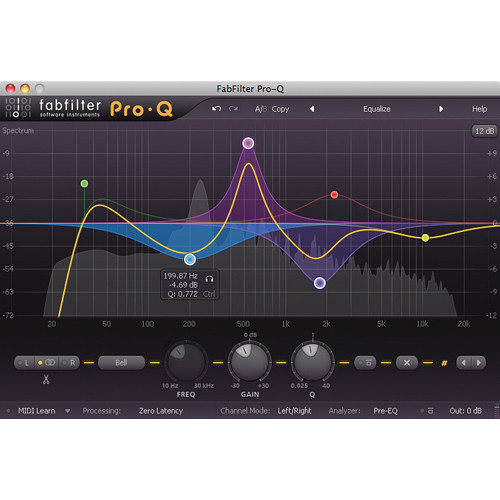Select the next band with right arrow
Viewport: 500px width, 500px height.
point(479,363)
